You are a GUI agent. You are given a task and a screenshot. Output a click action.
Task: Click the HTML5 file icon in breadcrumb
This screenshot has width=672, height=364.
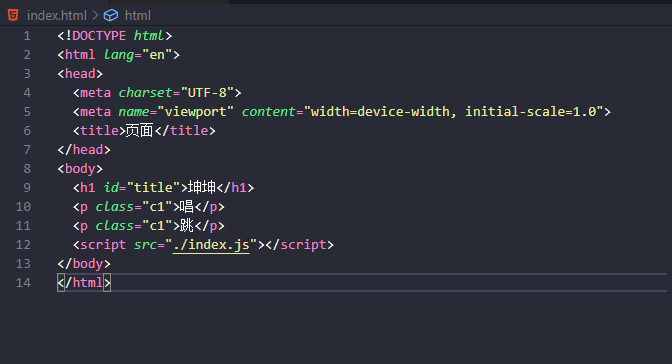(13, 15)
